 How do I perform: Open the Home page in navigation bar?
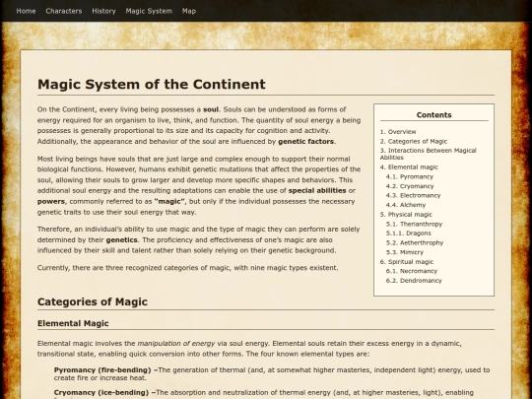pos(26,11)
